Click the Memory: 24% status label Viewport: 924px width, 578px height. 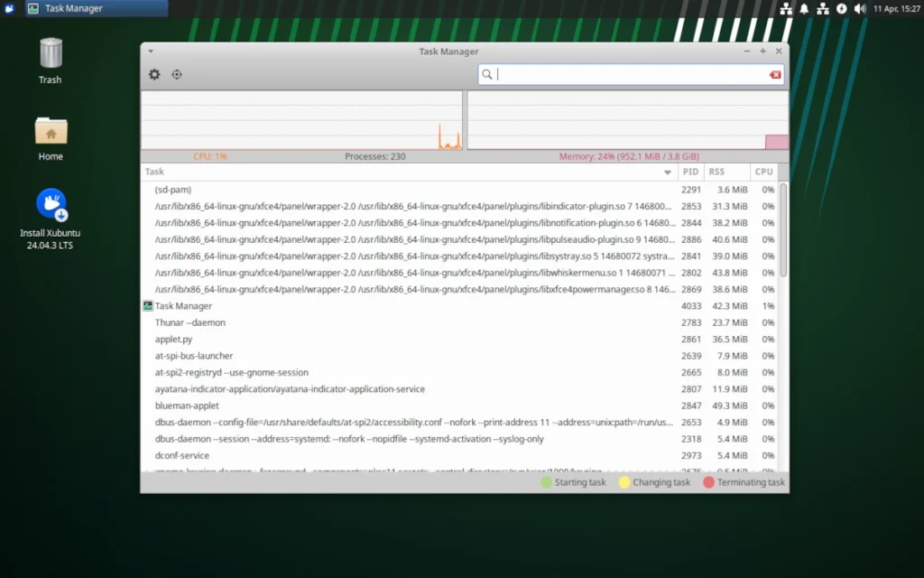[629, 156]
